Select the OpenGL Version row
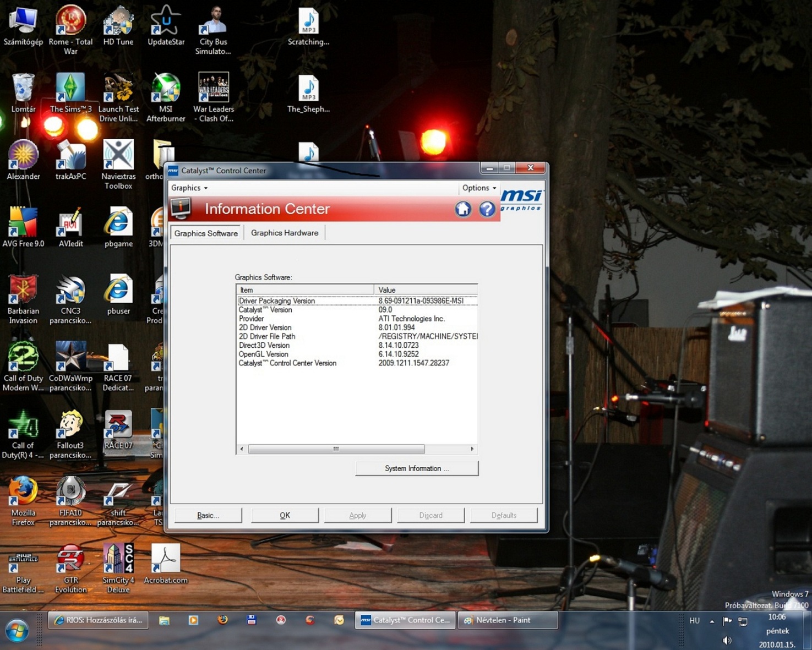812x650 pixels. coord(357,354)
